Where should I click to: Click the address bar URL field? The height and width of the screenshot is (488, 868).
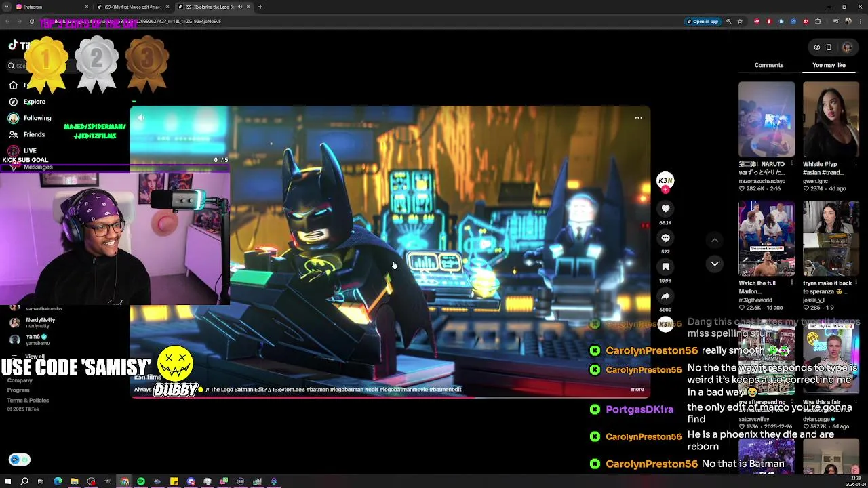coord(359,21)
